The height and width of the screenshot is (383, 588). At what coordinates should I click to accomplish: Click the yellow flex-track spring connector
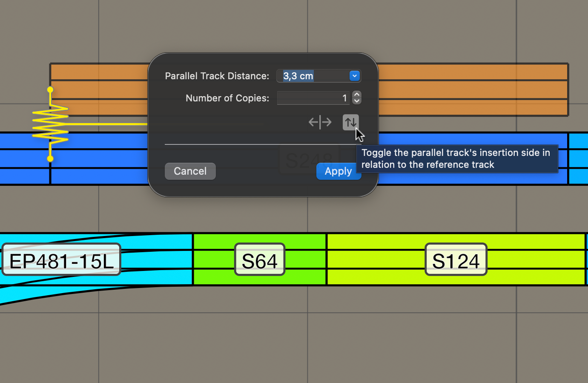click(50, 124)
